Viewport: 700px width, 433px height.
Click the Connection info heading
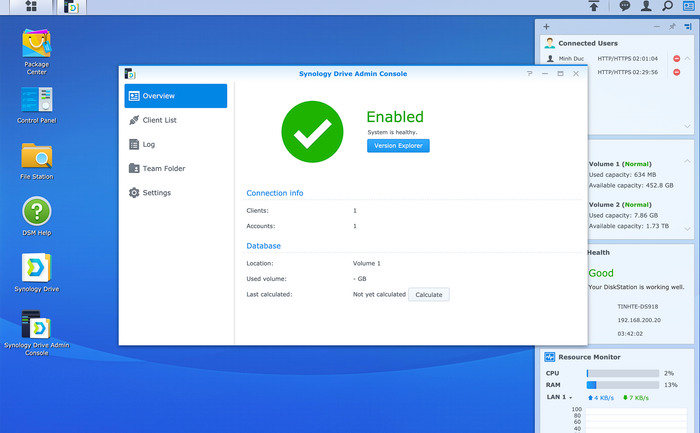point(275,193)
